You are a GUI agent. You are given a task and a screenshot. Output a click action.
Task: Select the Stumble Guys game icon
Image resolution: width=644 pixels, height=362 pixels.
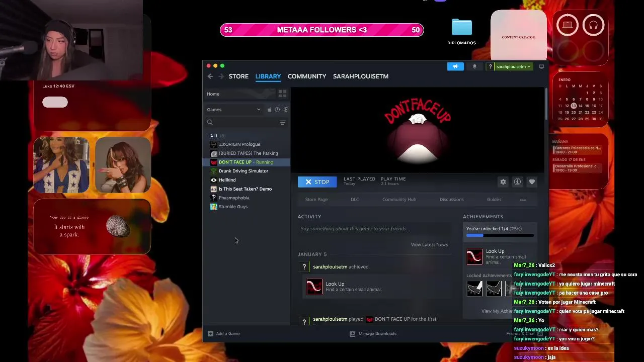[x=214, y=207]
